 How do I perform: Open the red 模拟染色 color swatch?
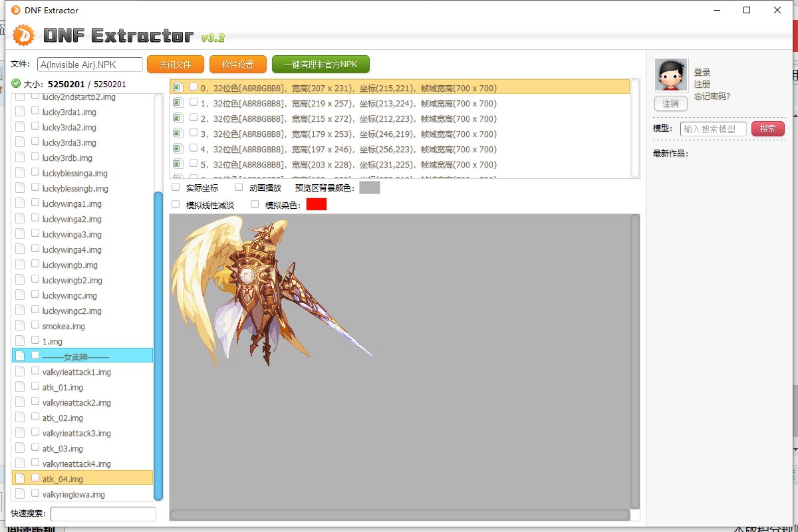(x=317, y=205)
